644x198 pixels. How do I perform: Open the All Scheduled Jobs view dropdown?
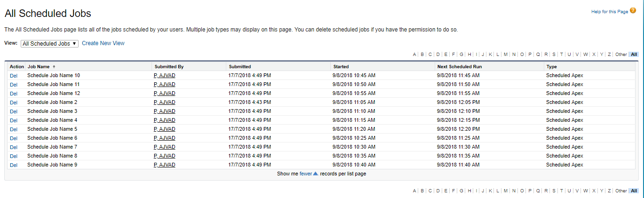pyautogui.click(x=49, y=43)
